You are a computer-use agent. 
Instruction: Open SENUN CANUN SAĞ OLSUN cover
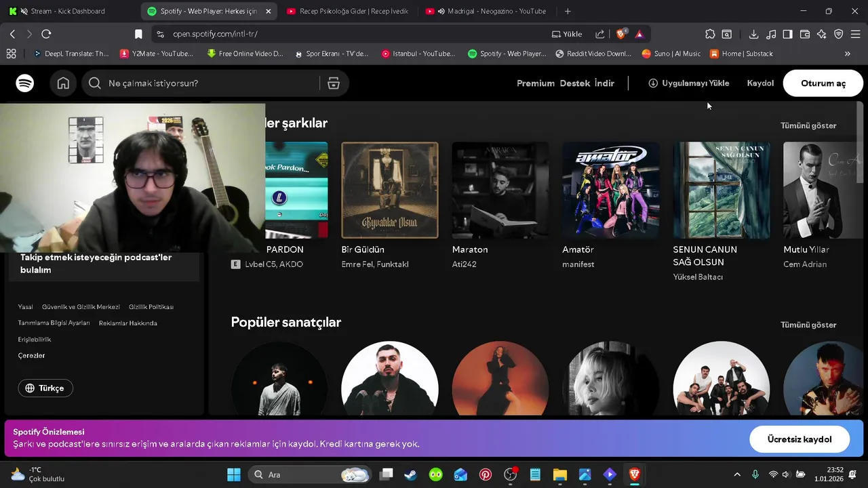722,190
